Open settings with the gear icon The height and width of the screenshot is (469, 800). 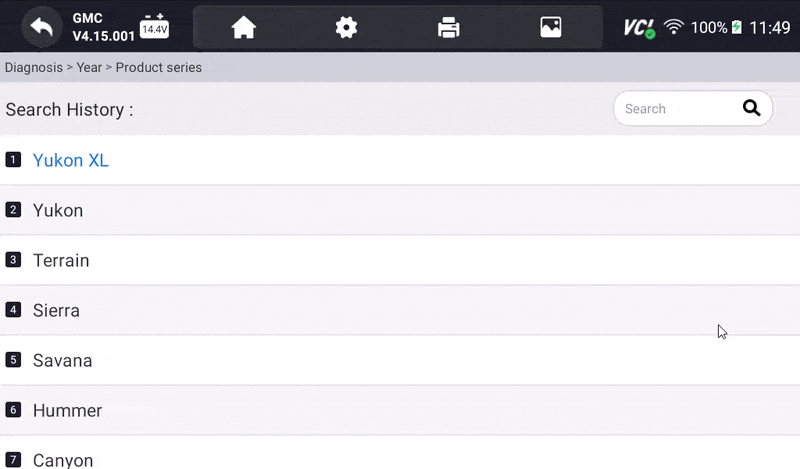point(346,27)
